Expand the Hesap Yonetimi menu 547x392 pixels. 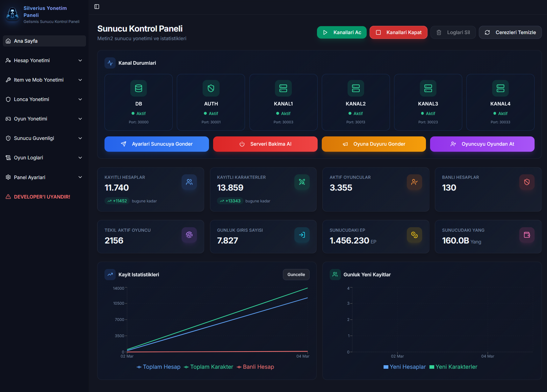pyautogui.click(x=44, y=61)
